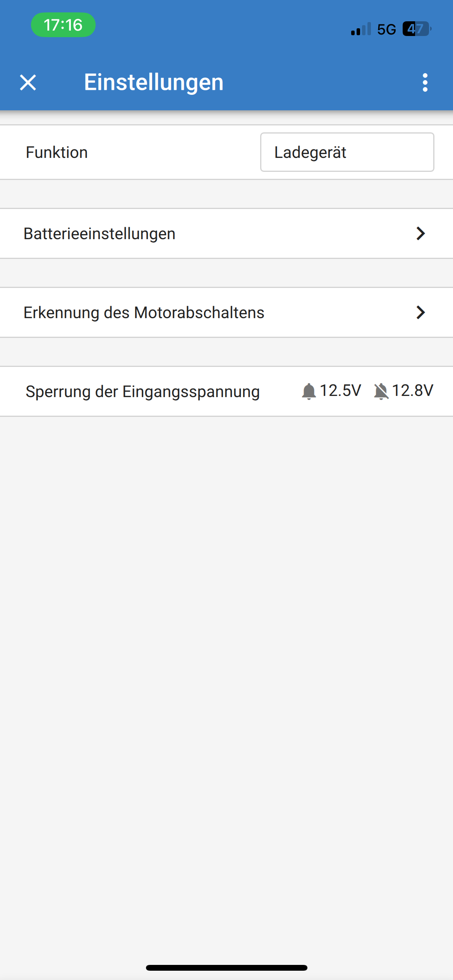Close the Einstellungen screen with the X
The height and width of the screenshot is (980, 453).
28,82
